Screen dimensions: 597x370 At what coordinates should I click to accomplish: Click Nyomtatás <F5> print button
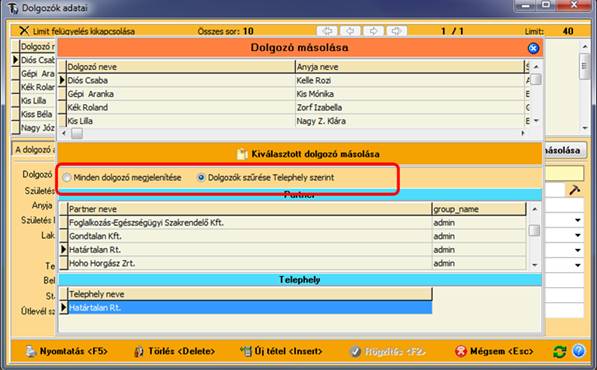pos(67,351)
